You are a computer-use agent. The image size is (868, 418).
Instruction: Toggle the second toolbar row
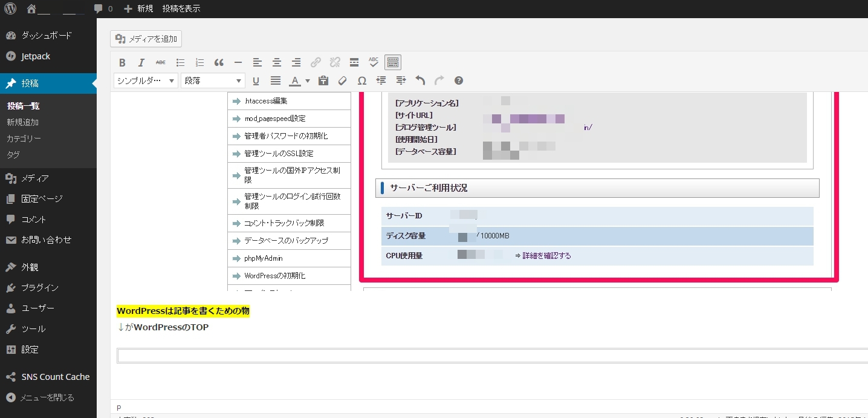tap(393, 62)
